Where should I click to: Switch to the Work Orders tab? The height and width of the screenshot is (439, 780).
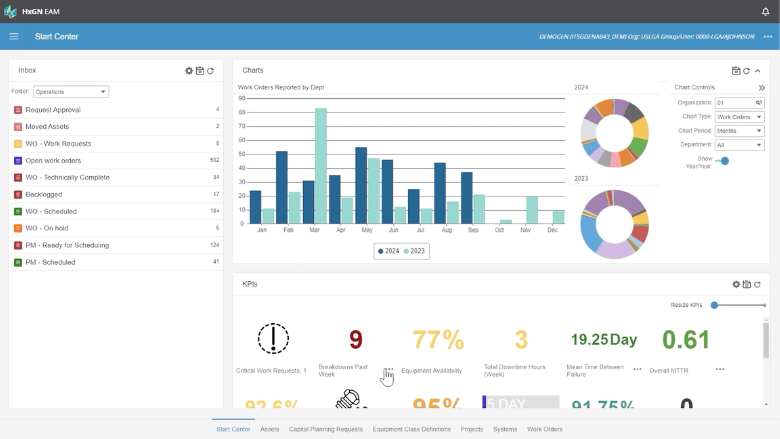(545, 429)
